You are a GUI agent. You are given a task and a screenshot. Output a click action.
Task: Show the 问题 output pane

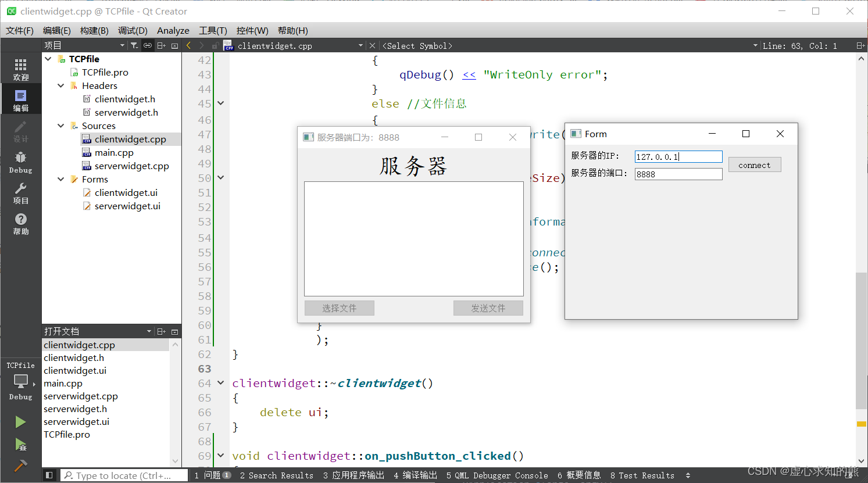(x=213, y=475)
